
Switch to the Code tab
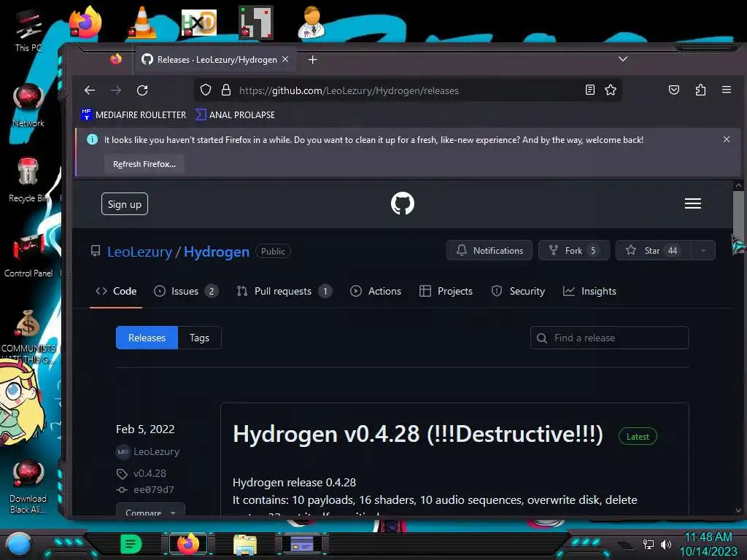(x=116, y=292)
